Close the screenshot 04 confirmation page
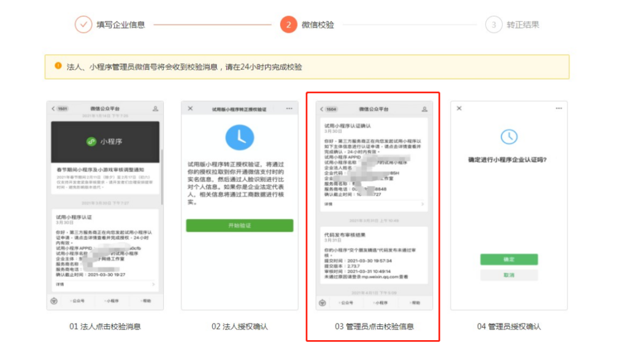 coord(459,108)
